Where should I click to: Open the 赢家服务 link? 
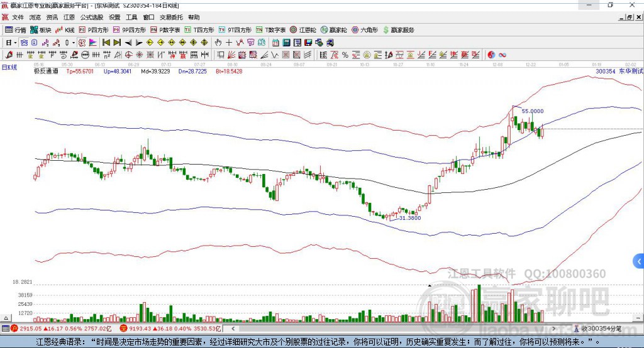399,30
